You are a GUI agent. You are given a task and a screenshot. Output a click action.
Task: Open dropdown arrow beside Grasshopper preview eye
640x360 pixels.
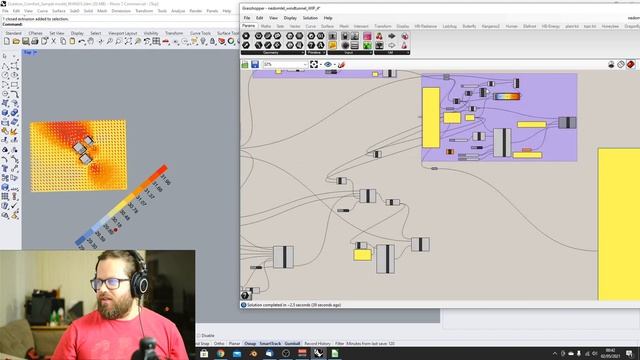pyautogui.click(x=334, y=64)
